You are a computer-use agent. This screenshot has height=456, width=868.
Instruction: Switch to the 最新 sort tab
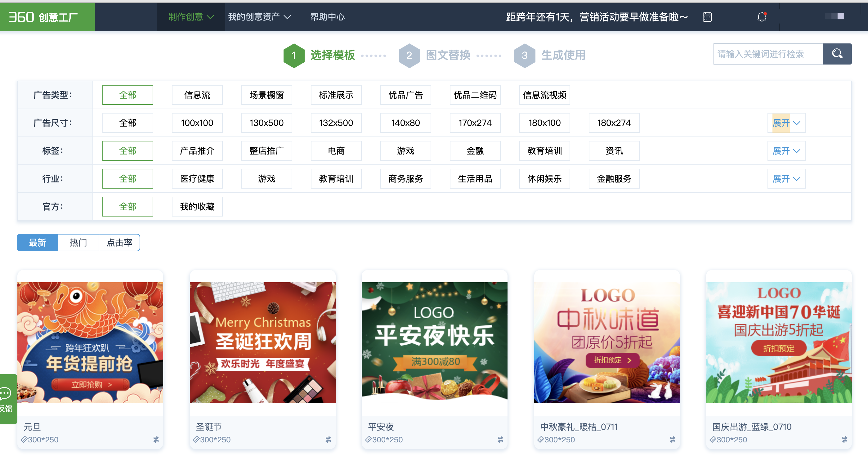[x=38, y=243]
